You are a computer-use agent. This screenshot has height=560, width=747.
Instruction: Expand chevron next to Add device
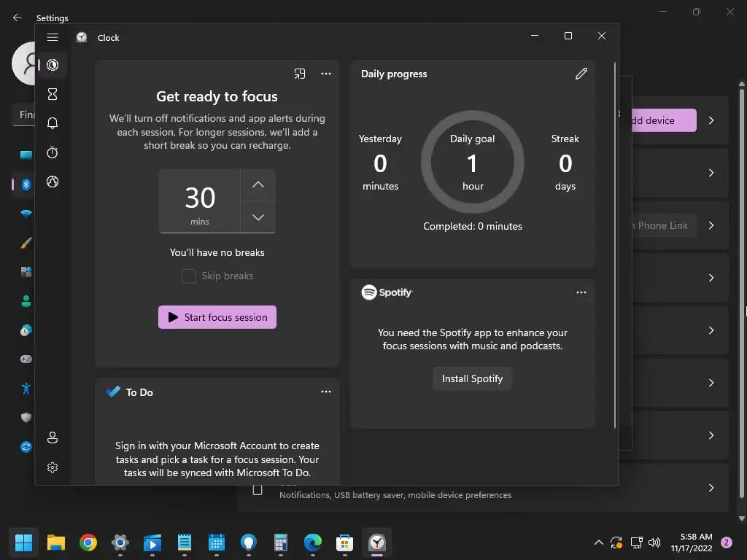(x=711, y=120)
